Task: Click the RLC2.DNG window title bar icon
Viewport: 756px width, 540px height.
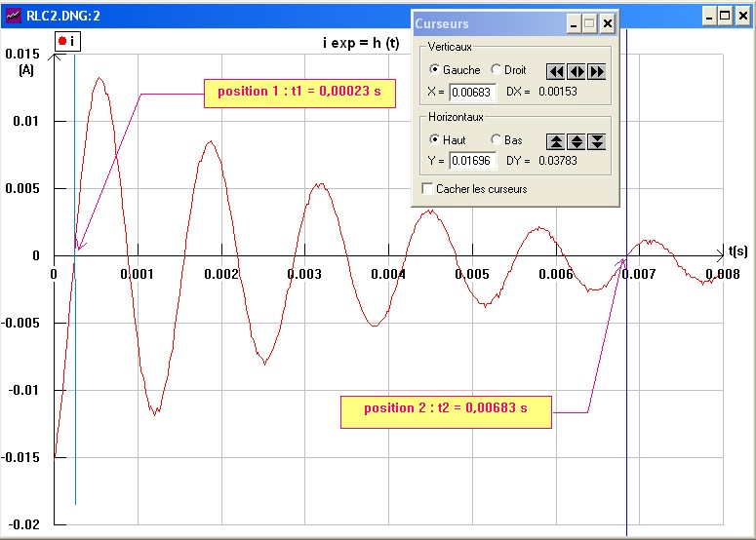Action: coord(14,17)
